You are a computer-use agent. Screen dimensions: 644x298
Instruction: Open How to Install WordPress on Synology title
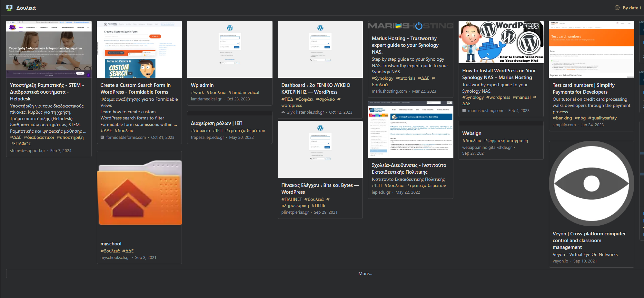click(x=499, y=74)
